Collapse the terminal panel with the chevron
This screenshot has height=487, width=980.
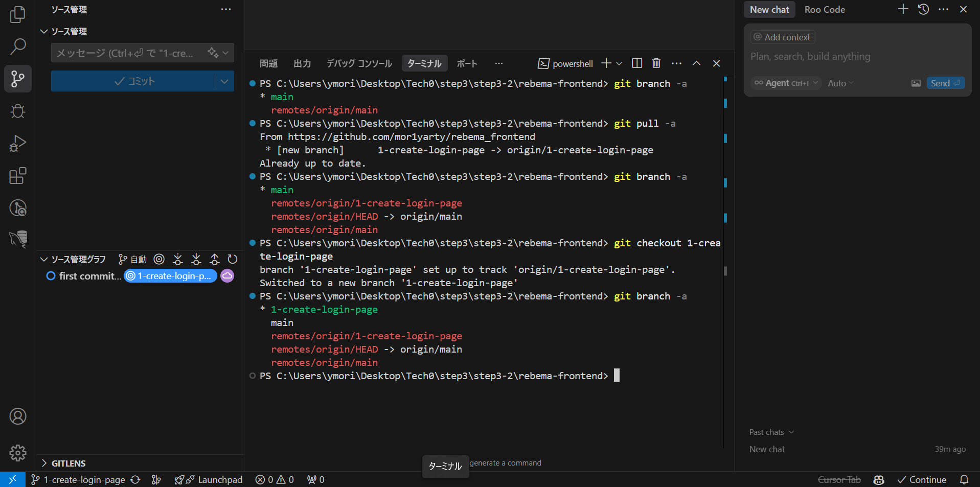[696, 63]
